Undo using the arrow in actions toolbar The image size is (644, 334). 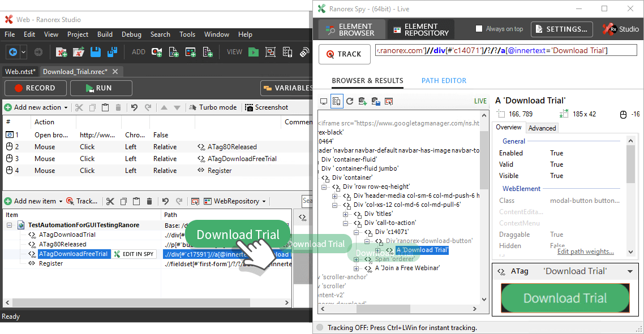[134, 107]
